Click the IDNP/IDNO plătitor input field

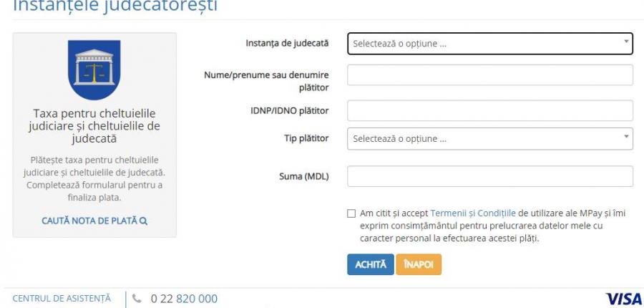tap(489, 110)
